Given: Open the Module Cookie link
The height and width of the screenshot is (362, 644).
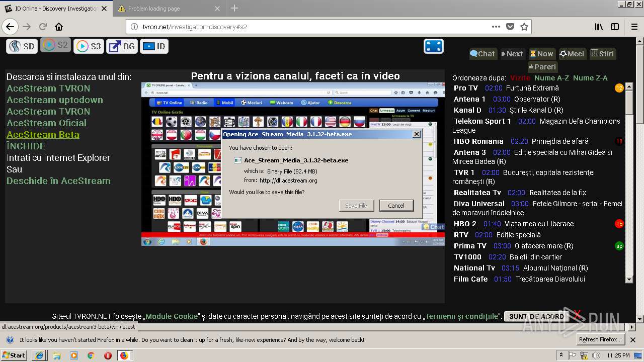Looking at the screenshot, I should 172,316.
